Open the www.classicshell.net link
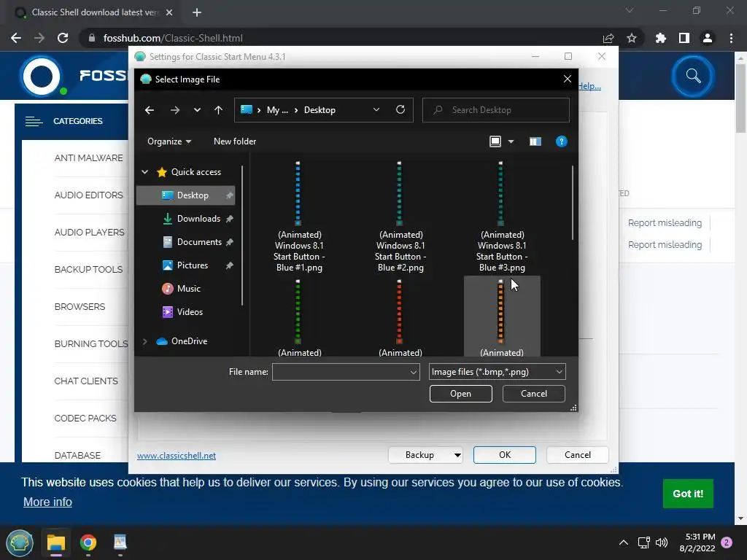 pyautogui.click(x=177, y=456)
